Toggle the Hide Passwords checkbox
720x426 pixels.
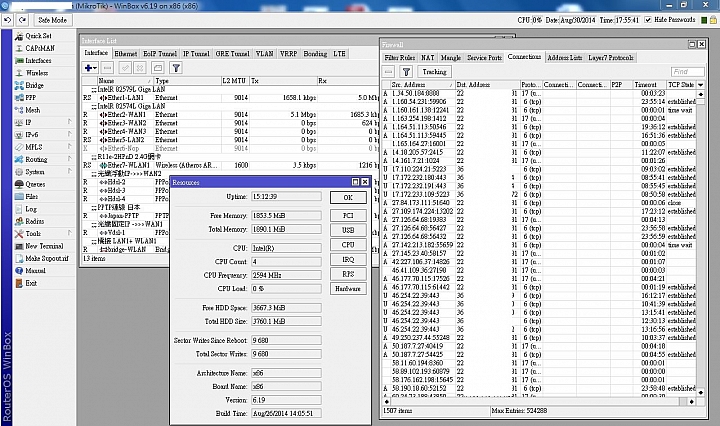tap(648, 20)
